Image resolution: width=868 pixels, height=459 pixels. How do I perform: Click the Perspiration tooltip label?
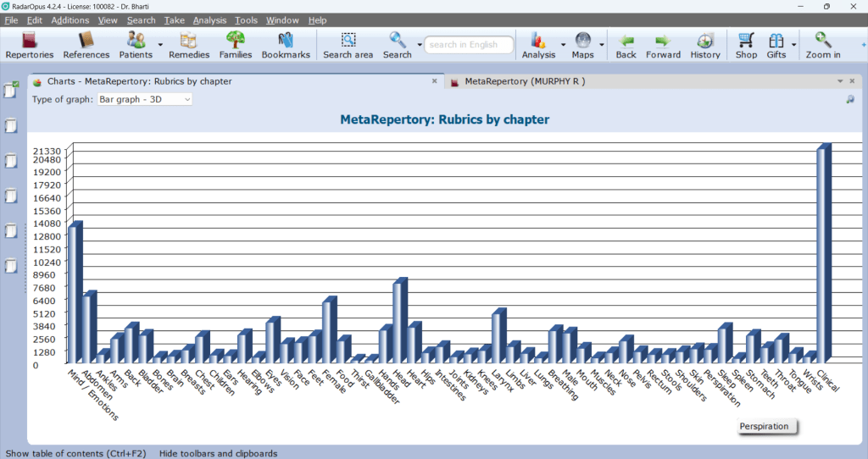pos(768,426)
